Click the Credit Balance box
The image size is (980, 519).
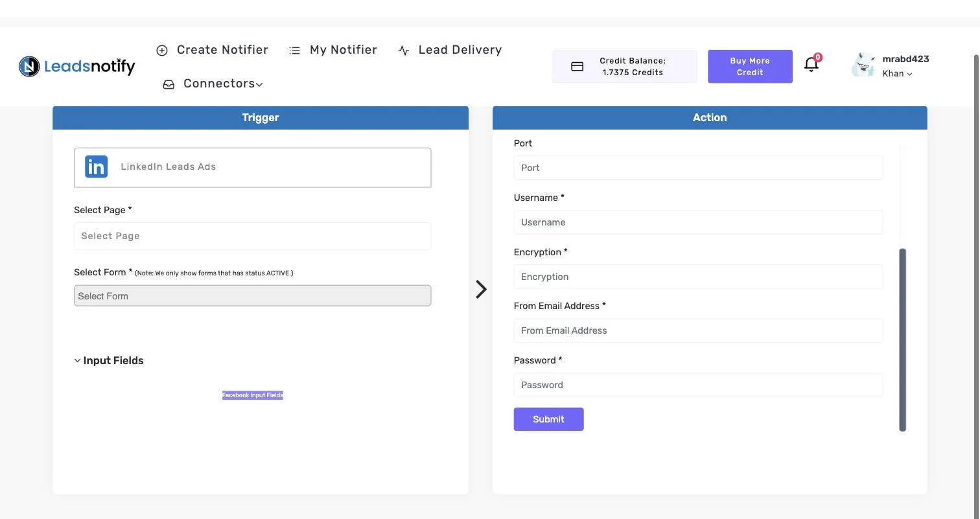coord(625,67)
